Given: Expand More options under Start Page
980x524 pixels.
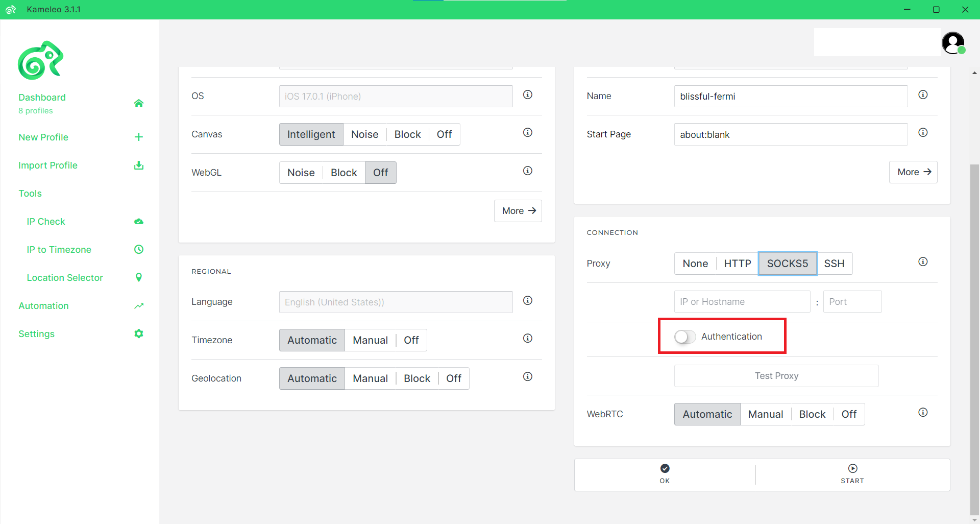Looking at the screenshot, I should click(x=913, y=172).
